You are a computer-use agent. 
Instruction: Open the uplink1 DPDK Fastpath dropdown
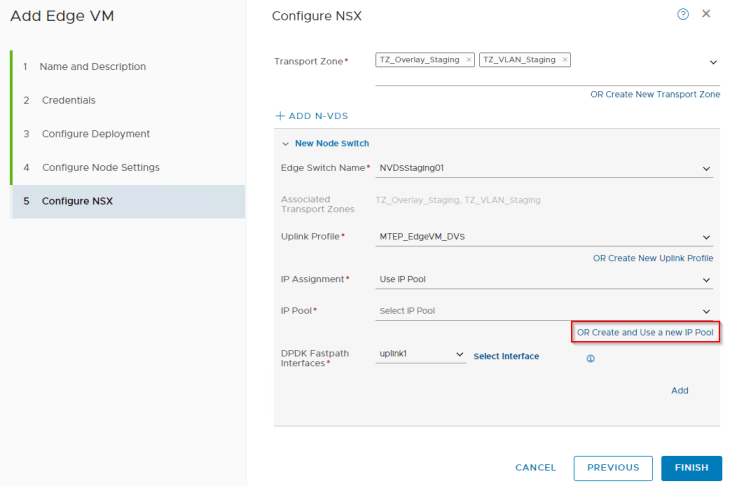[x=459, y=355]
